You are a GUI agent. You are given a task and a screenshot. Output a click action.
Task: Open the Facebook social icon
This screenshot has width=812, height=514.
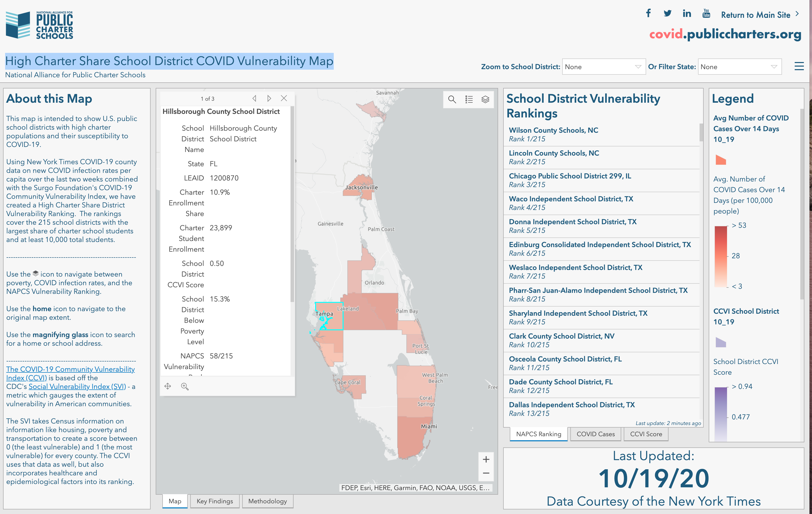[648, 13]
